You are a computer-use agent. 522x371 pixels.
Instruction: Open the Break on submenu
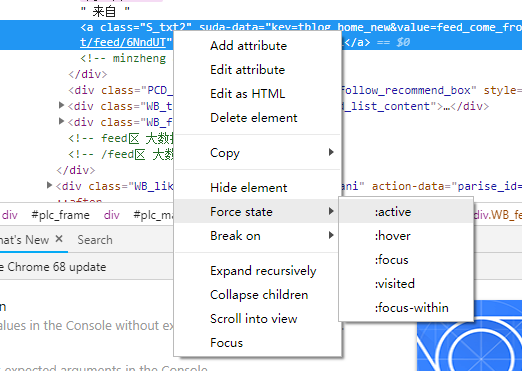click(257, 235)
